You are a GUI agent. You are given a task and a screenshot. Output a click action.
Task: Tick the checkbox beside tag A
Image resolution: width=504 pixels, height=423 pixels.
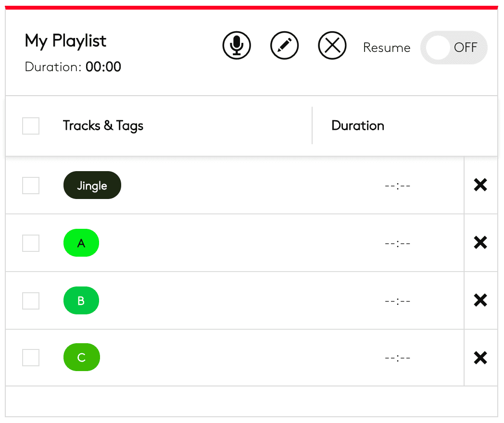[31, 243]
